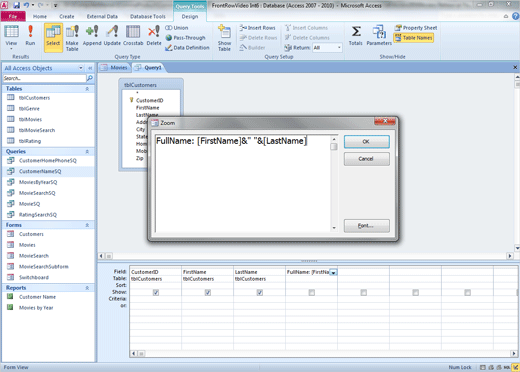Viewport: 520px width, 372px height.
Task: Toggle Show checkbox for LastName column
Action: click(260, 292)
